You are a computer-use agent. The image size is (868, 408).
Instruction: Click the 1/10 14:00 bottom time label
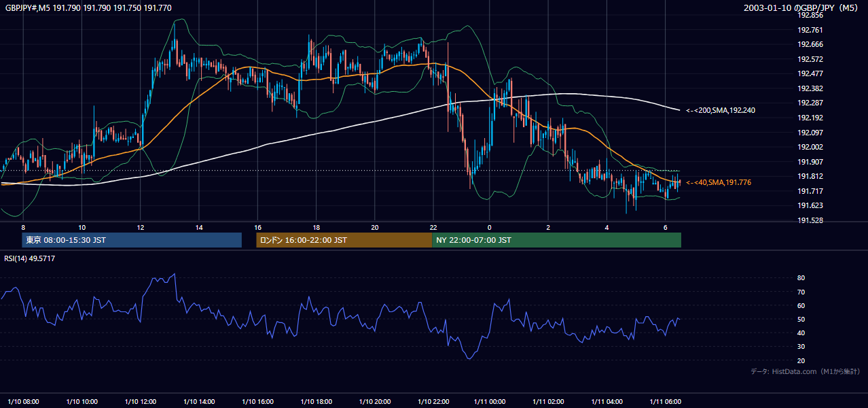point(199,401)
